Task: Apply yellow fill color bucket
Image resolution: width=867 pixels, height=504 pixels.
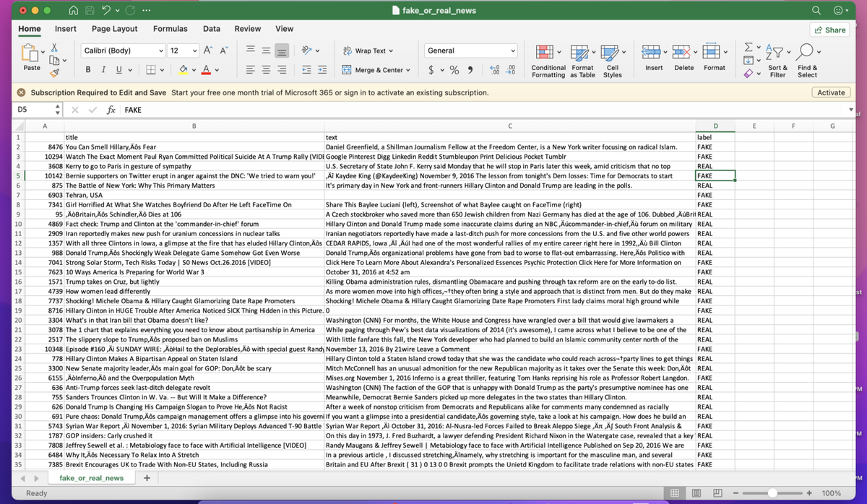Action: click(183, 70)
